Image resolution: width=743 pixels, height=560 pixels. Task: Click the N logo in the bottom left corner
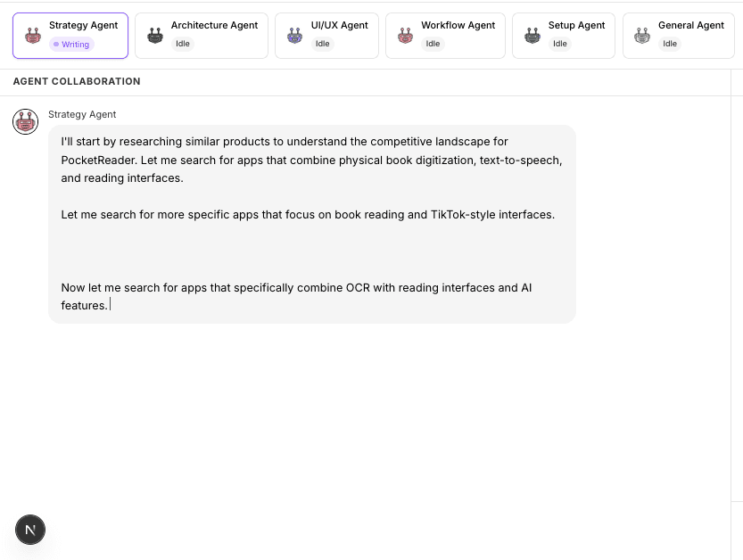[x=29, y=530]
